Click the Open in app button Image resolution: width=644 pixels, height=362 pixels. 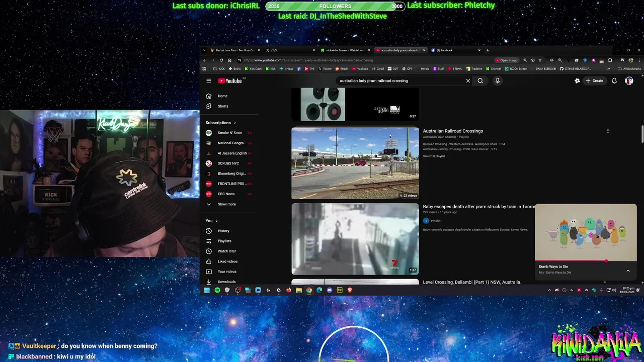(x=507, y=60)
